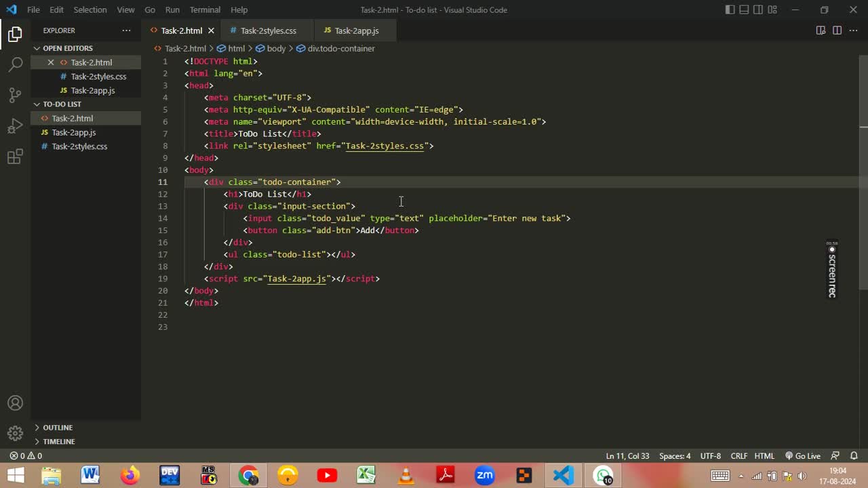
Task: Click the feedback icon in status bar
Action: (x=835, y=456)
